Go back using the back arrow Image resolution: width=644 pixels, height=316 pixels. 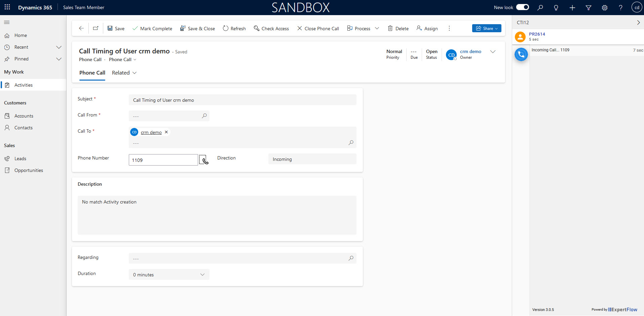coord(81,29)
